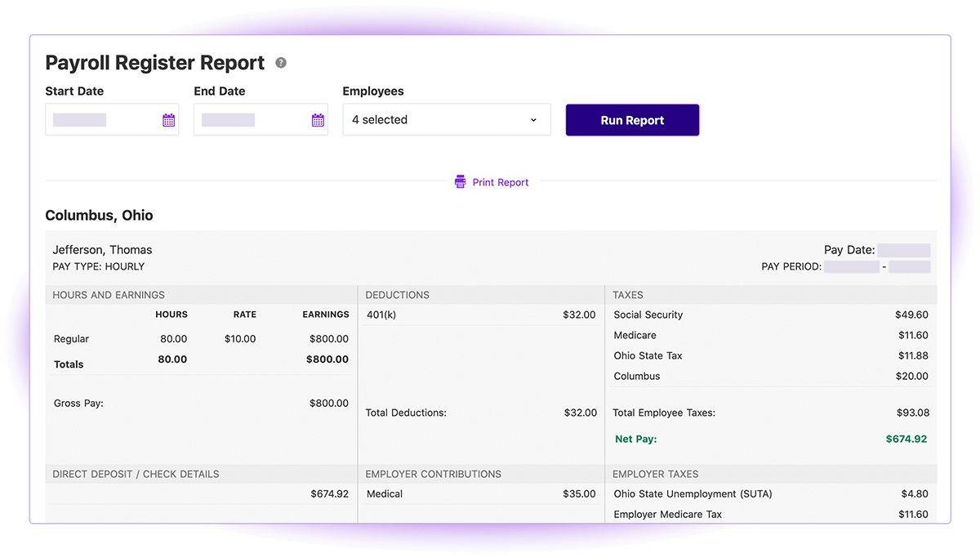The height and width of the screenshot is (558, 980).
Task: Click the 'HOURS AND EARNINGS' section header
Action: tap(109, 295)
